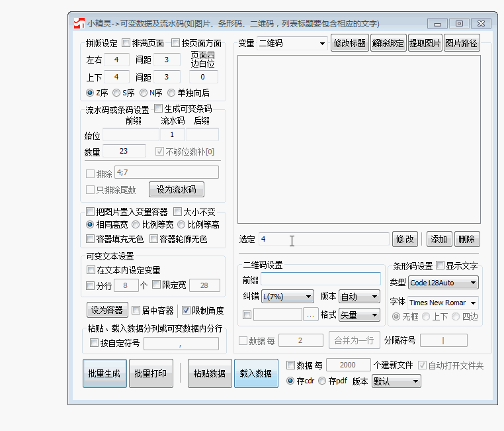
Task: Click the 始位 后缀 input field
Action: pos(202,134)
